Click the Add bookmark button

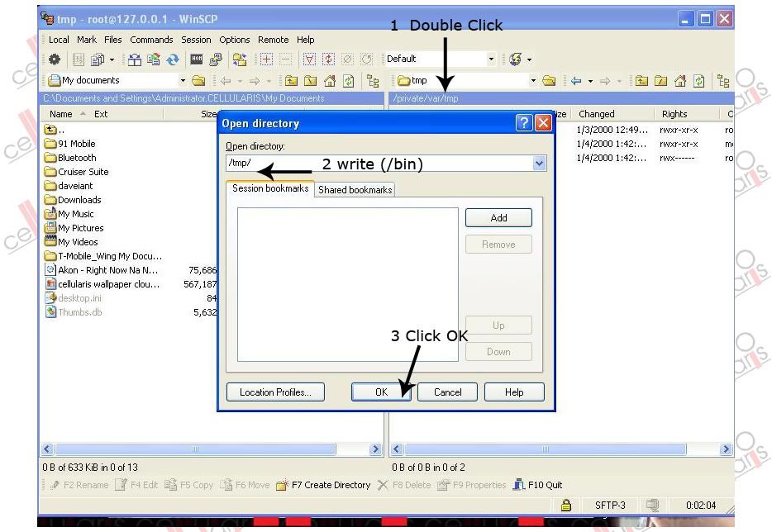point(498,218)
